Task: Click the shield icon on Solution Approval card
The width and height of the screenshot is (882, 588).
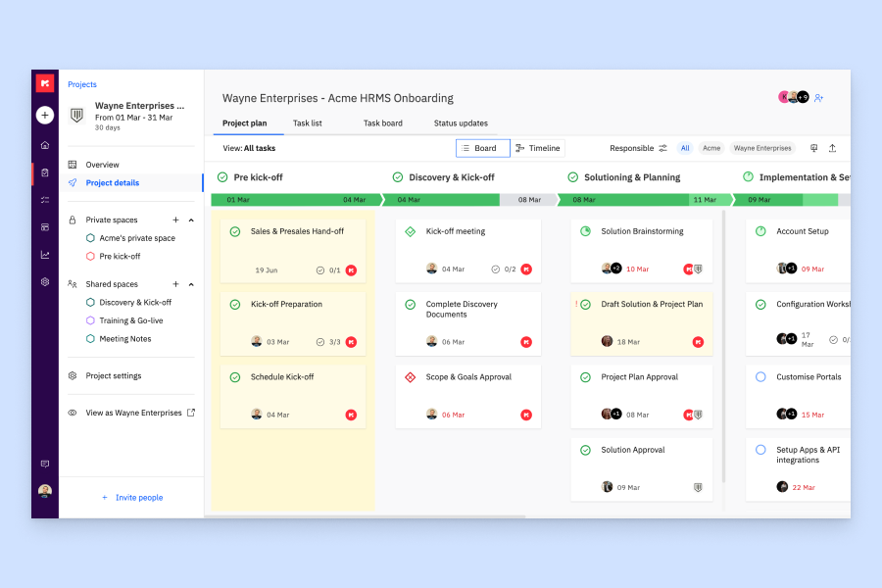Action: click(x=698, y=487)
